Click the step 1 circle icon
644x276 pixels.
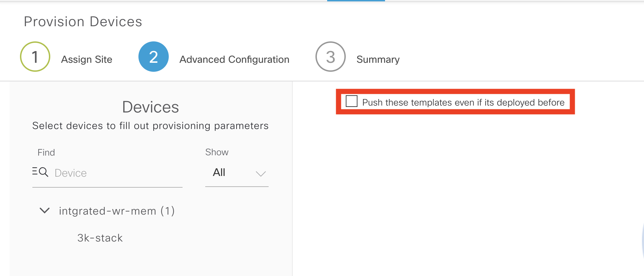(x=35, y=57)
